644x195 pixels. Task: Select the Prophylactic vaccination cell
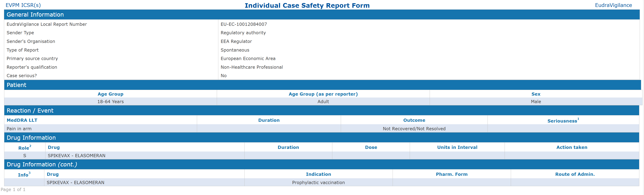[318, 183]
